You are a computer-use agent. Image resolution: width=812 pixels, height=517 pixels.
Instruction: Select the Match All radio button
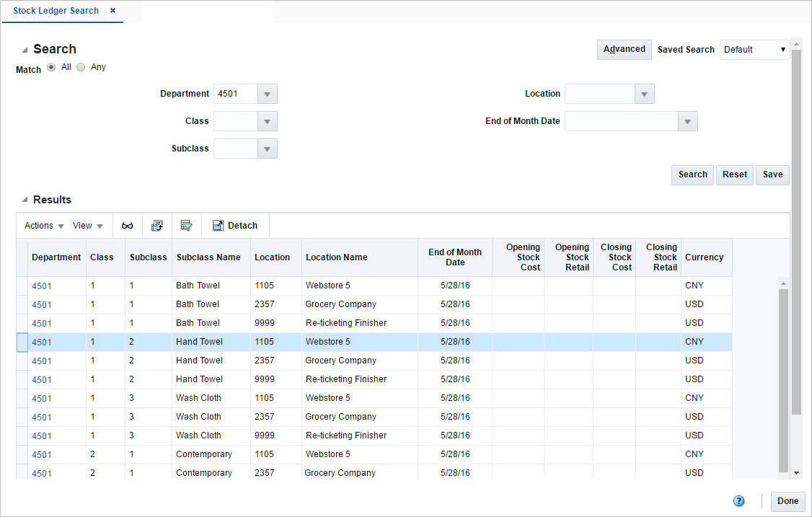(51, 66)
